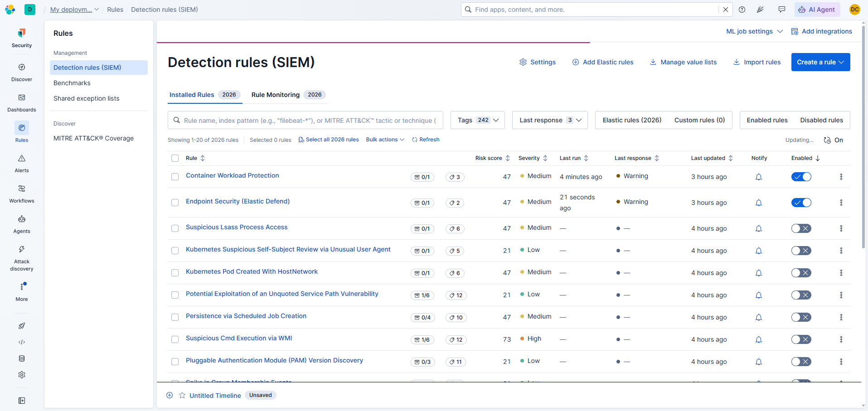Open the gear icon in the left sidebar
Image resolution: width=868 pixels, height=411 pixels.
point(22,375)
